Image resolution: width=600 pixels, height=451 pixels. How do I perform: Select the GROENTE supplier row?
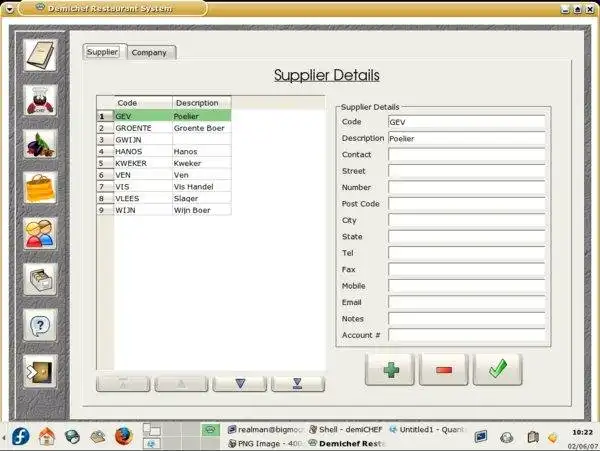164,128
